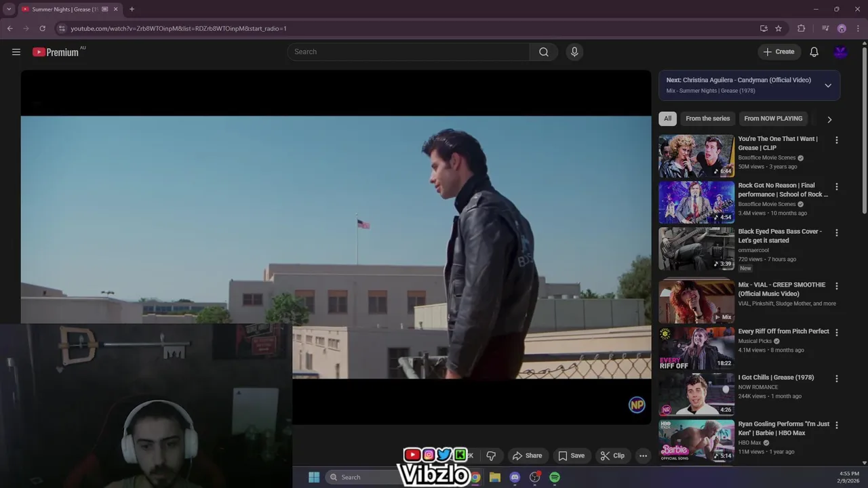Expand the Next: Candyman playlist panel
Screen dimensions: 868x488
point(828,85)
